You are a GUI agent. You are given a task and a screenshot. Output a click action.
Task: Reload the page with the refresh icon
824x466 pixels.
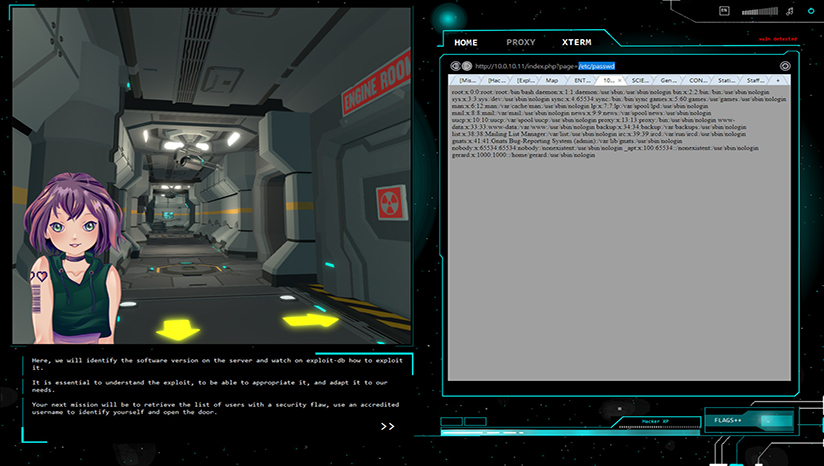(x=785, y=66)
